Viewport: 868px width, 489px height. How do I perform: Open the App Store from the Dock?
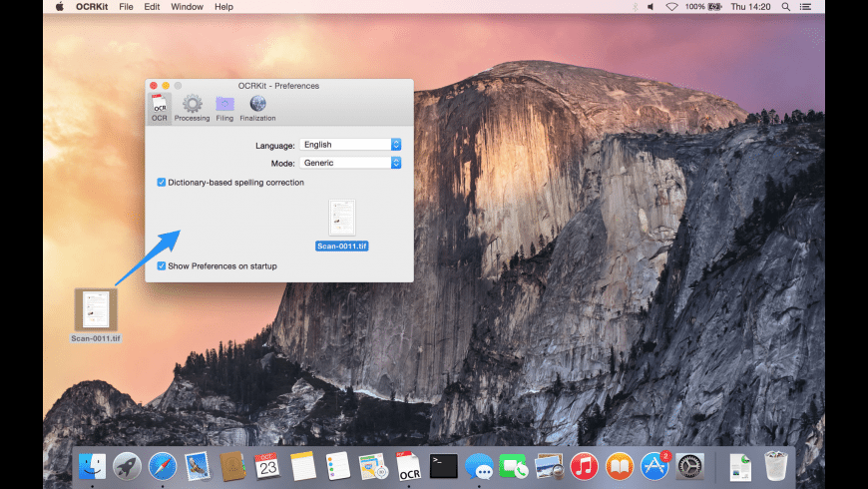(654, 465)
